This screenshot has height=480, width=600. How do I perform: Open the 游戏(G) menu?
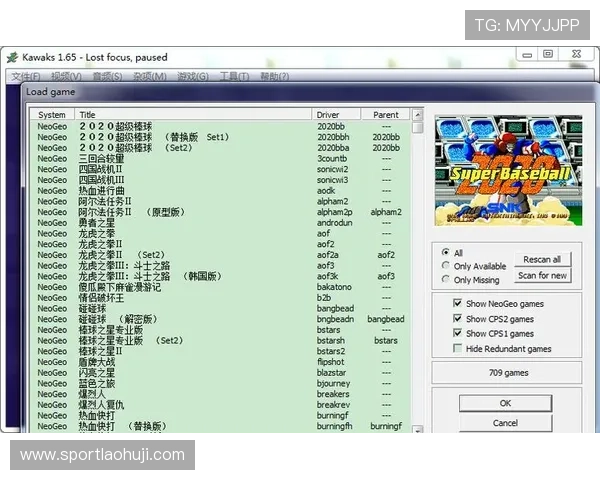[x=192, y=76]
